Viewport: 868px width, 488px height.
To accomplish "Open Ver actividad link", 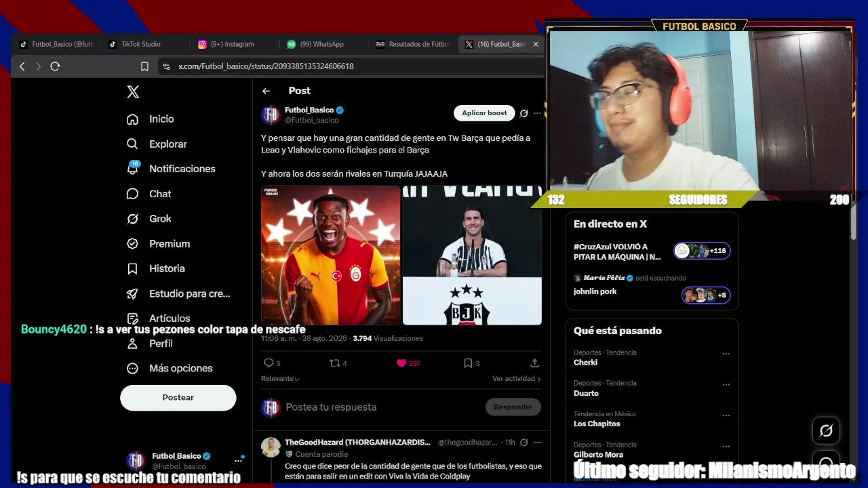I will pyautogui.click(x=517, y=379).
